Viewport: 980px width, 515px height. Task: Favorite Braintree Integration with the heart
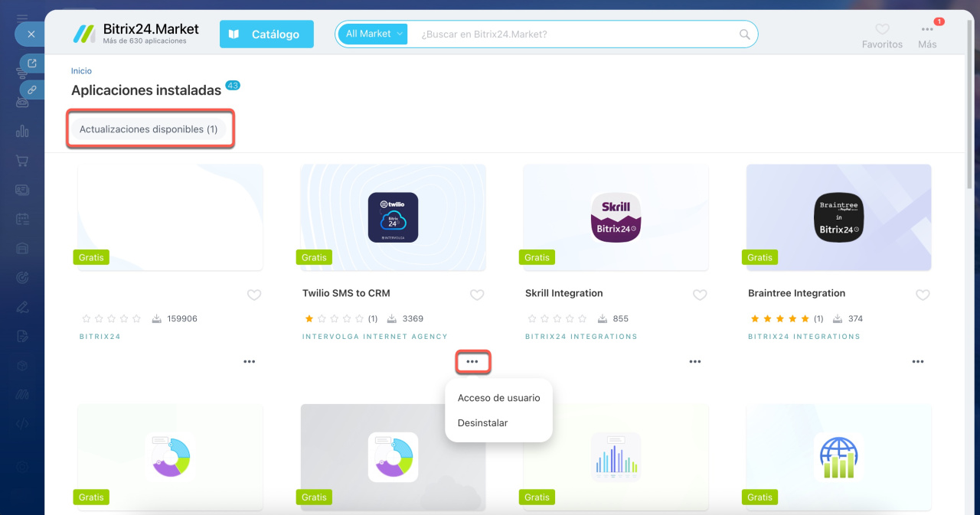[923, 295]
